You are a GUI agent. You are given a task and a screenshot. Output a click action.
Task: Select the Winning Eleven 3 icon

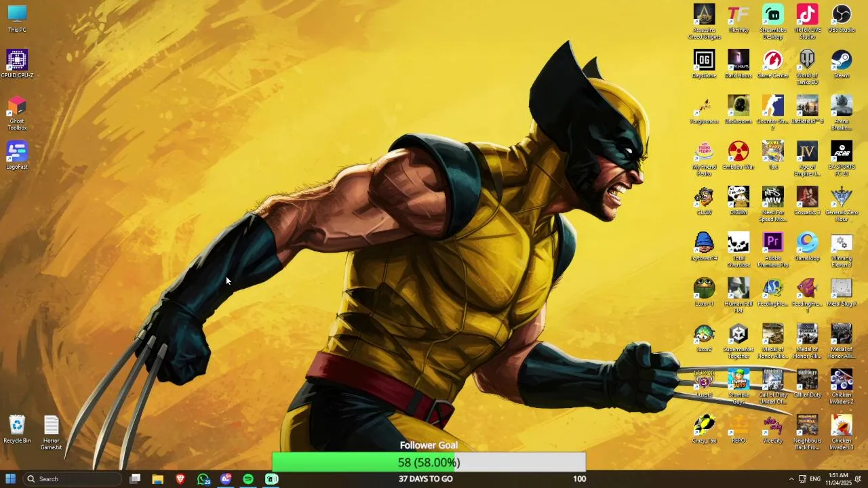tap(842, 249)
